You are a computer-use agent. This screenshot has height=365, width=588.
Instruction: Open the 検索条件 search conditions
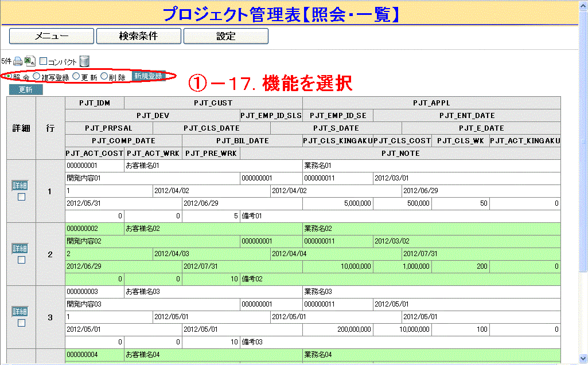pos(138,36)
